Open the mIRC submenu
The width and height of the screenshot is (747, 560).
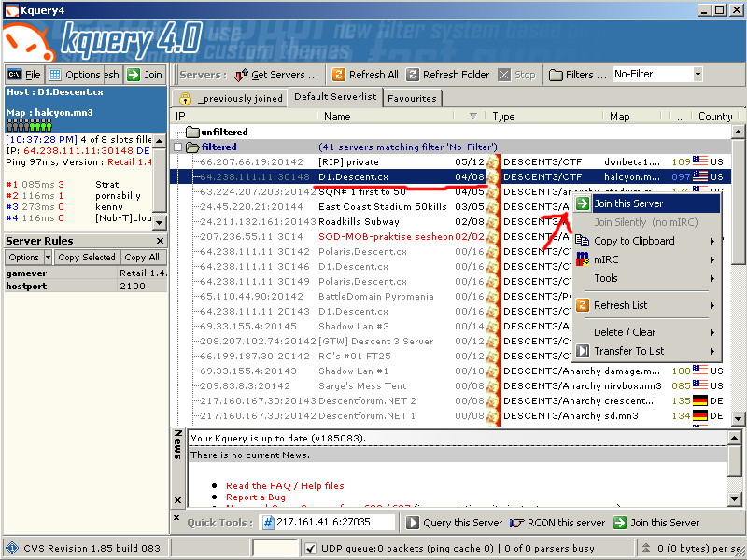(646, 259)
